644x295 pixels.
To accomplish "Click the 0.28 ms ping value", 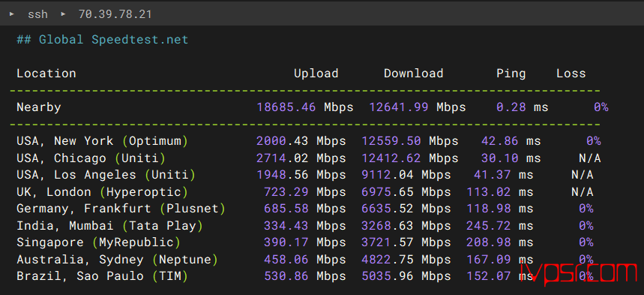I will click(x=523, y=107).
